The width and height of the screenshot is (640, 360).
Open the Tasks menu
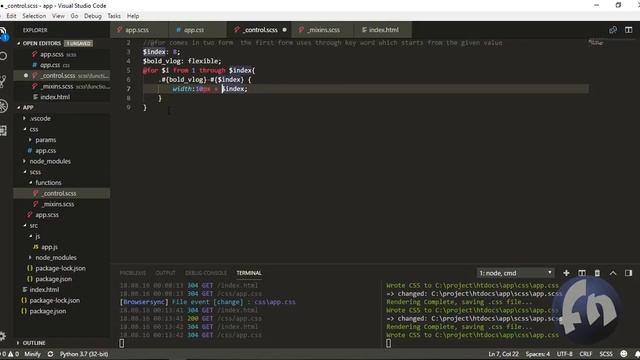pyautogui.click(x=114, y=16)
